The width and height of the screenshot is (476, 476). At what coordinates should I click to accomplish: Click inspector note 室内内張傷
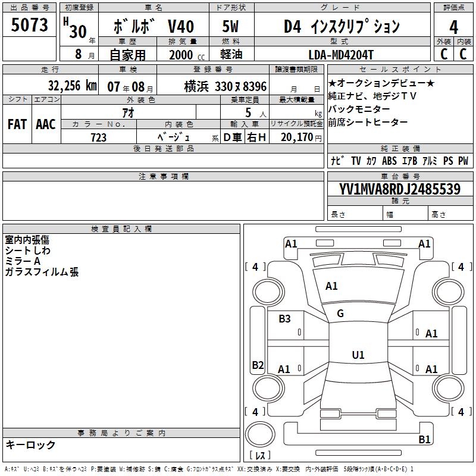[27, 240]
